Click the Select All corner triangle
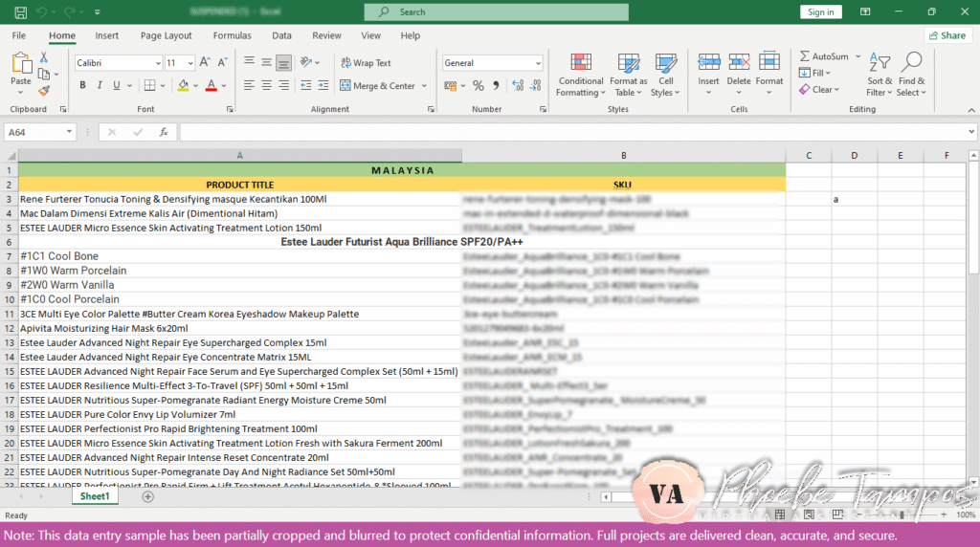This screenshot has width=980, height=547. tap(11, 156)
